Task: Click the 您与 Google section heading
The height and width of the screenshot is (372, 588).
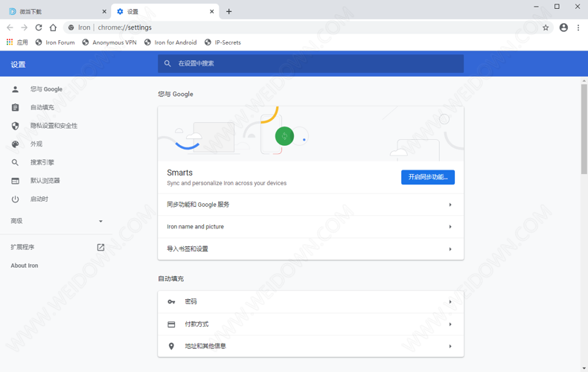Action: point(176,94)
